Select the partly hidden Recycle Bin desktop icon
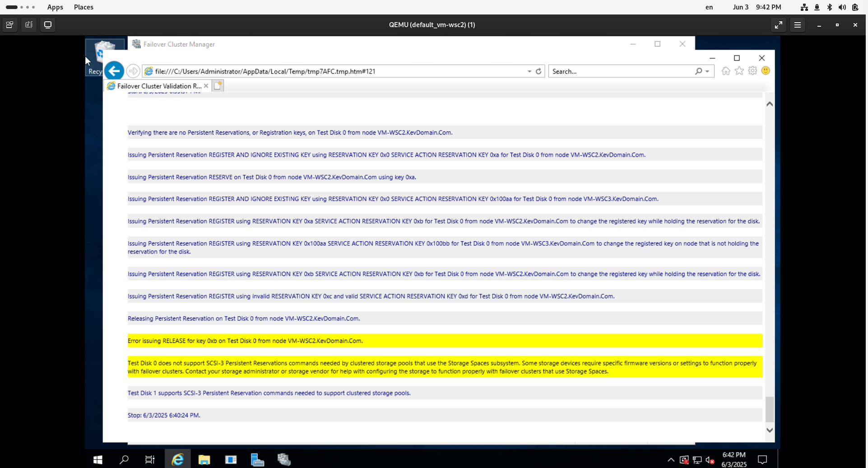Screen dimensions: 868x468 (x=95, y=57)
